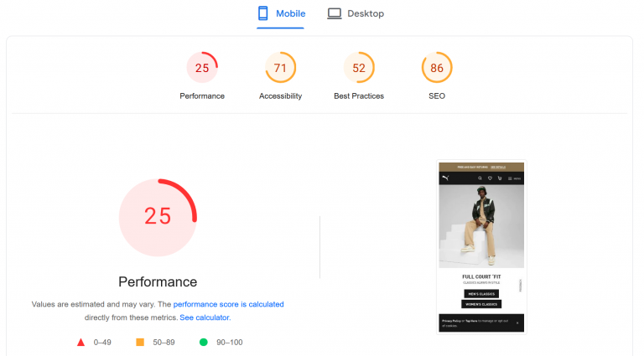644x356 pixels.
Task: Click the 'Values are estimated and may vary' text
Action: pos(94,304)
